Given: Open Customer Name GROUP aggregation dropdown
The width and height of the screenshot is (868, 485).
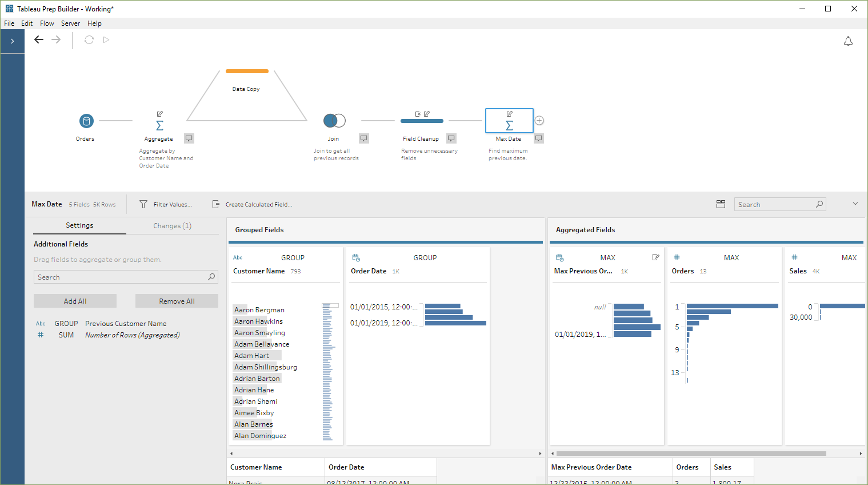Looking at the screenshot, I should pyautogui.click(x=293, y=258).
